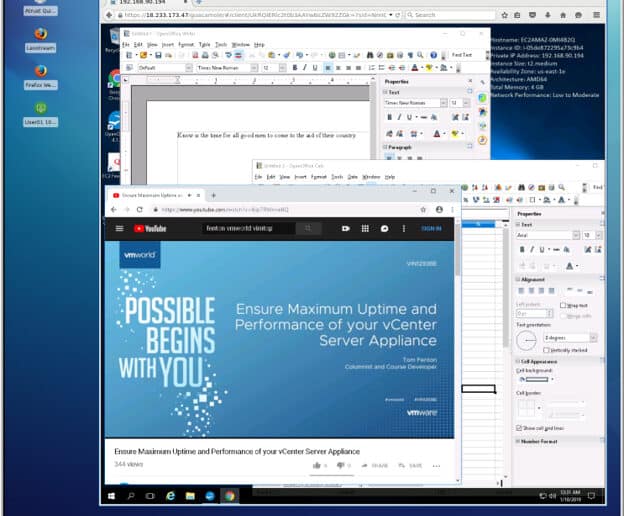Click Cell background color swatch in Calc
This screenshot has width=624, height=516.
pos(536,380)
